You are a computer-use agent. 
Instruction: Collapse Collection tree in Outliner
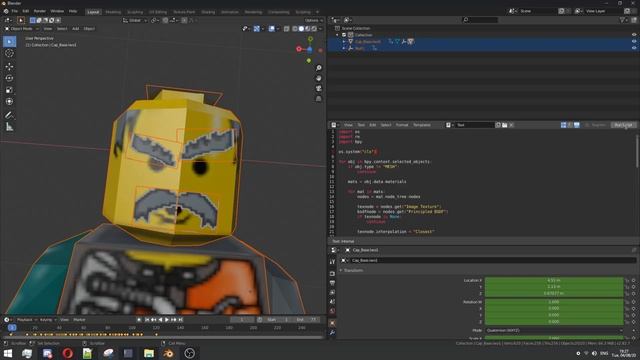pyautogui.click(x=338, y=35)
